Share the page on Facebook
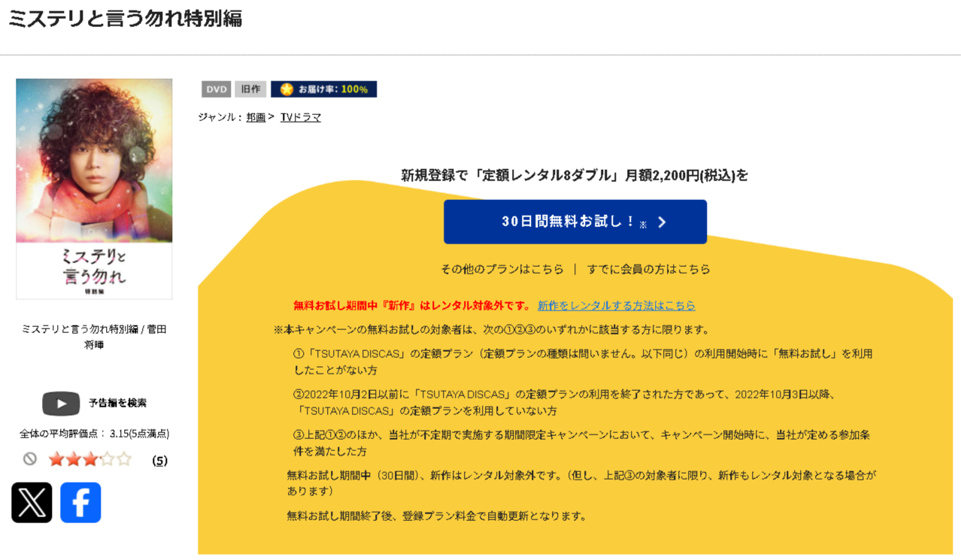 [80, 502]
